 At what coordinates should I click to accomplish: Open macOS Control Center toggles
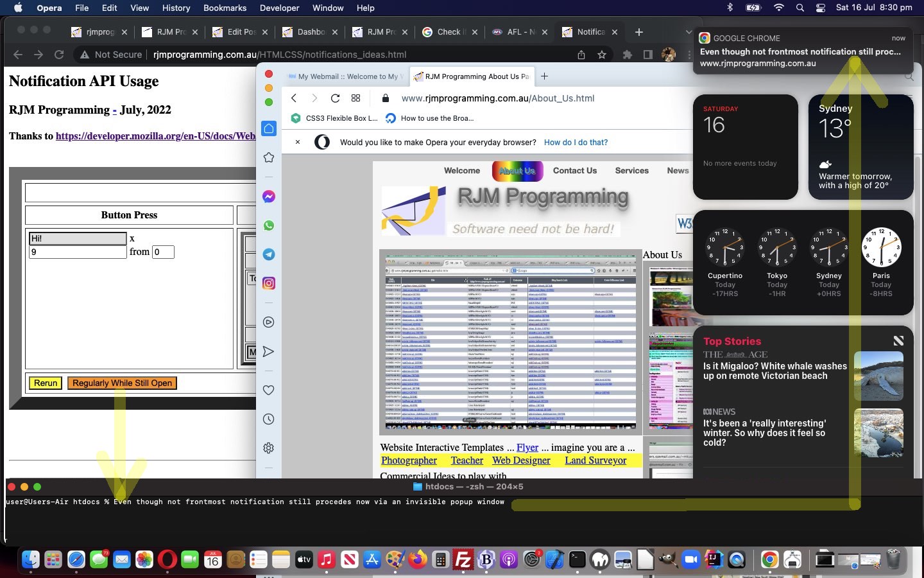[x=821, y=8]
